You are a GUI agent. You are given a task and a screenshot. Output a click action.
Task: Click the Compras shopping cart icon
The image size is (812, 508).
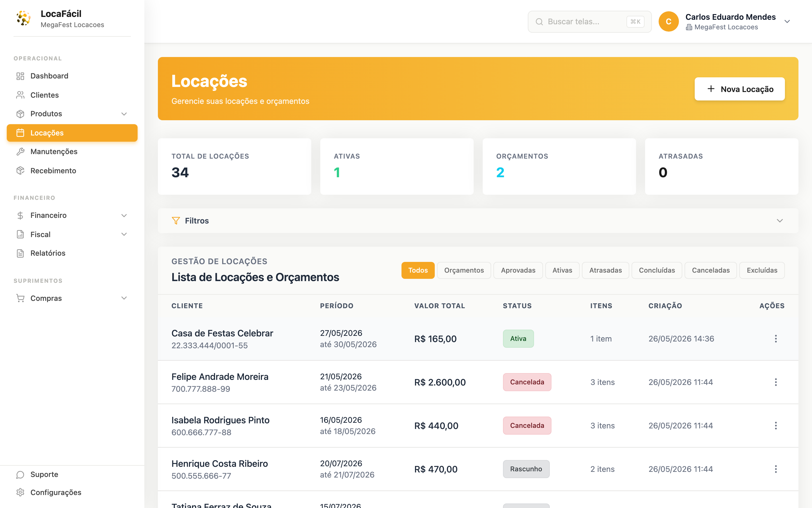click(x=20, y=298)
